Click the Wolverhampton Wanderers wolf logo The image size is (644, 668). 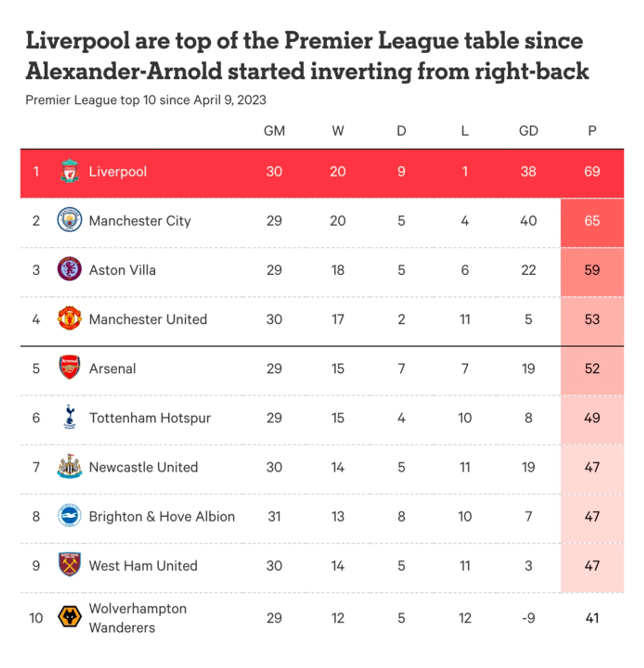(x=69, y=617)
